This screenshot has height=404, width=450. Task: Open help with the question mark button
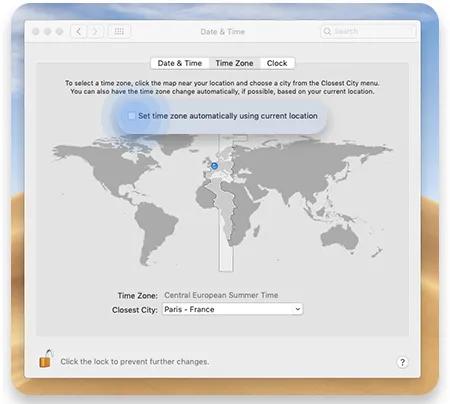click(x=402, y=362)
